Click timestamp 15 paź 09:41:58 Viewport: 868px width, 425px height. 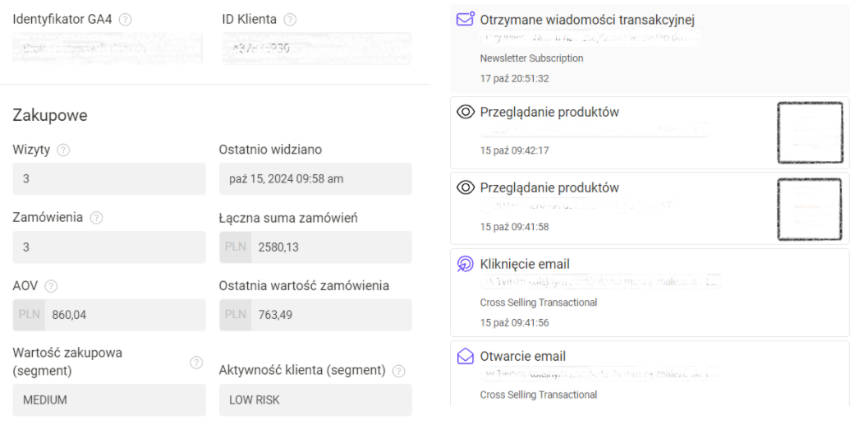point(514,227)
